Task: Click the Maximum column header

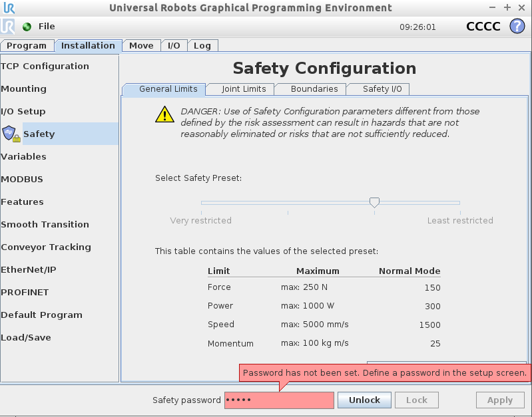Action: 318,271
